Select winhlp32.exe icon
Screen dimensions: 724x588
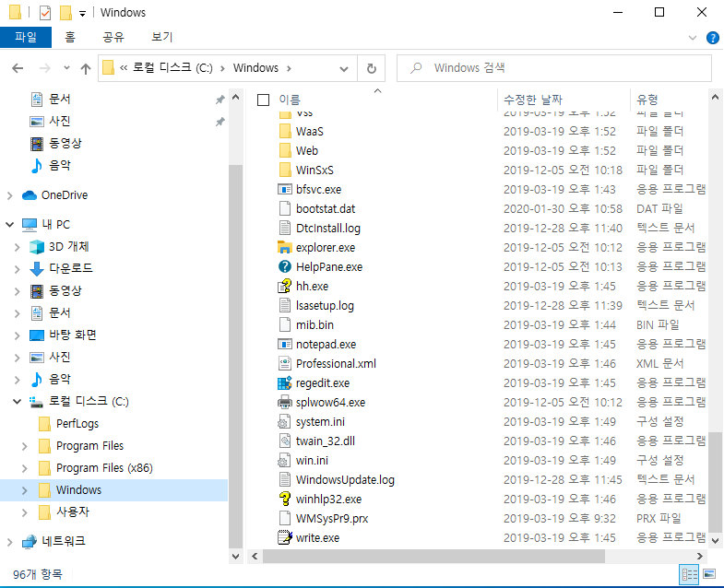(x=285, y=499)
